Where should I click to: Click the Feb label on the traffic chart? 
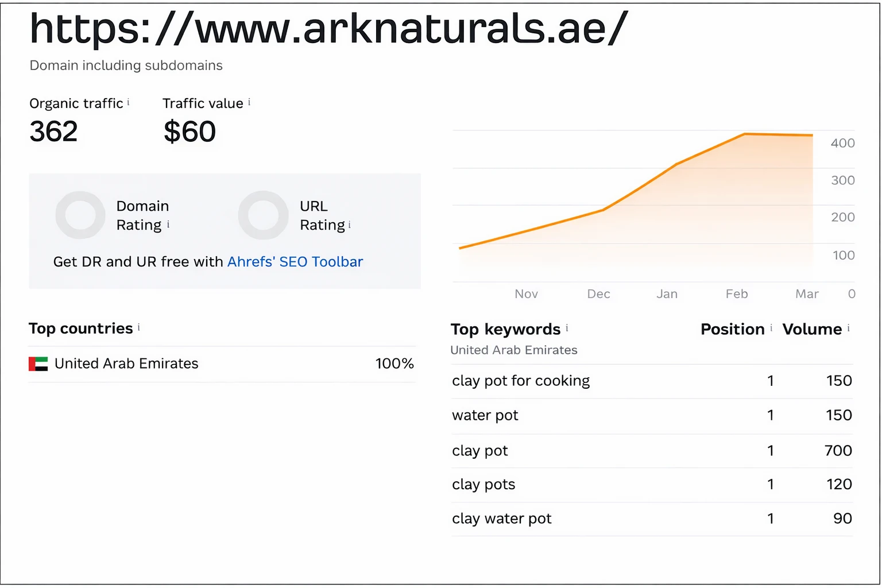point(736,293)
